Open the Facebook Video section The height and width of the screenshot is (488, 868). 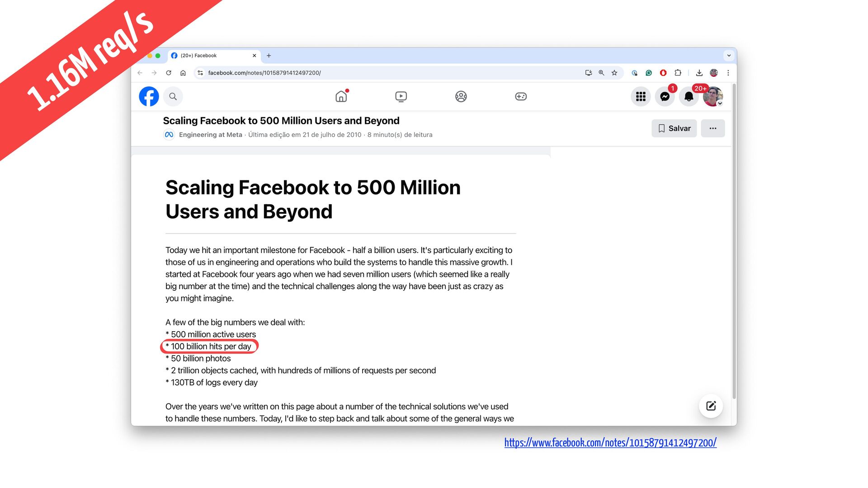[x=401, y=96]
